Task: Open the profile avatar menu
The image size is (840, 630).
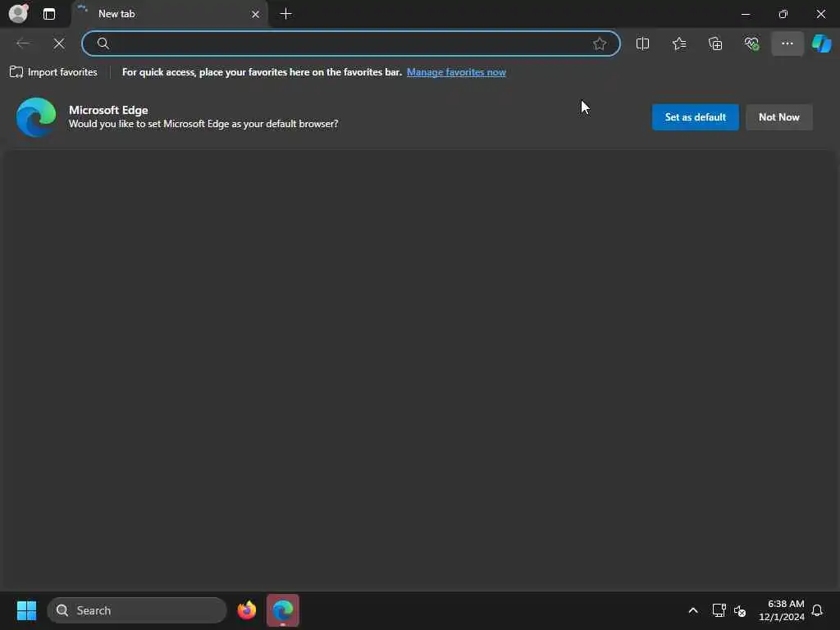Action: tap(18, 13)
